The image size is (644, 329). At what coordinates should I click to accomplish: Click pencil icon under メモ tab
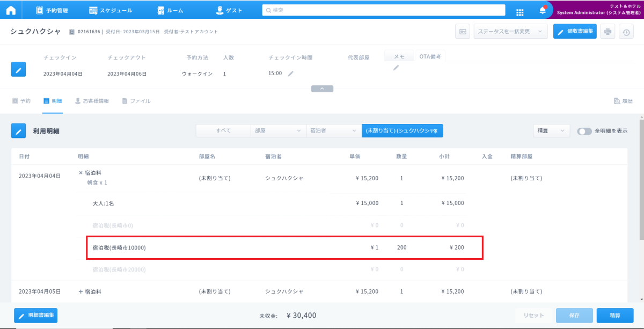(396, 68)
